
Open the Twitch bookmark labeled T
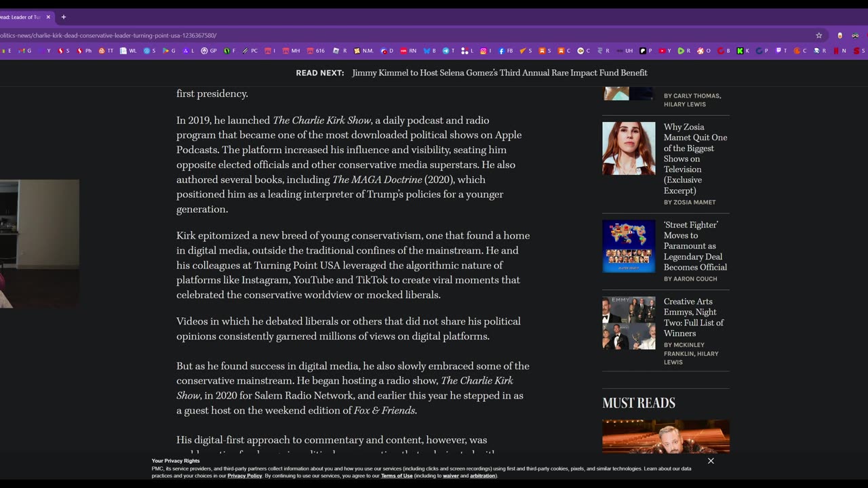pos(781,51)
